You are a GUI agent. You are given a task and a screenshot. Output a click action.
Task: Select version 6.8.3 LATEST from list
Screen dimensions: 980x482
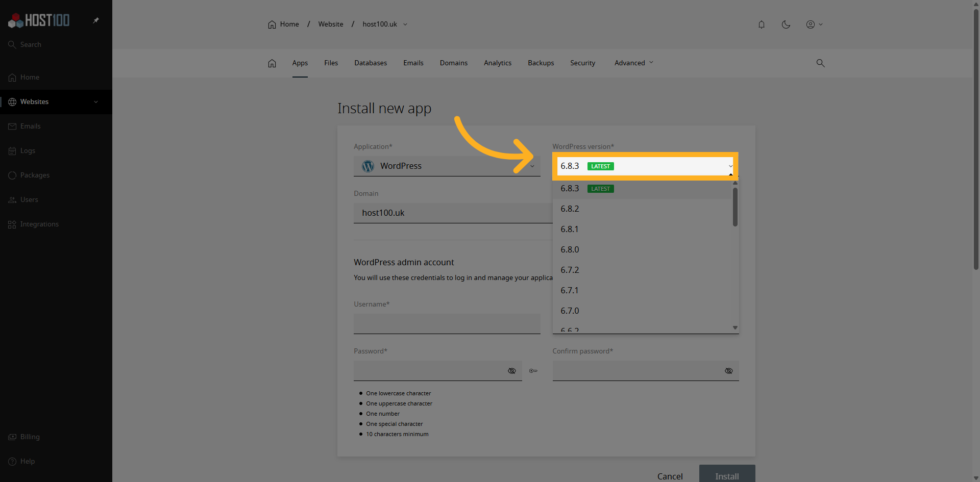(642, 188)
